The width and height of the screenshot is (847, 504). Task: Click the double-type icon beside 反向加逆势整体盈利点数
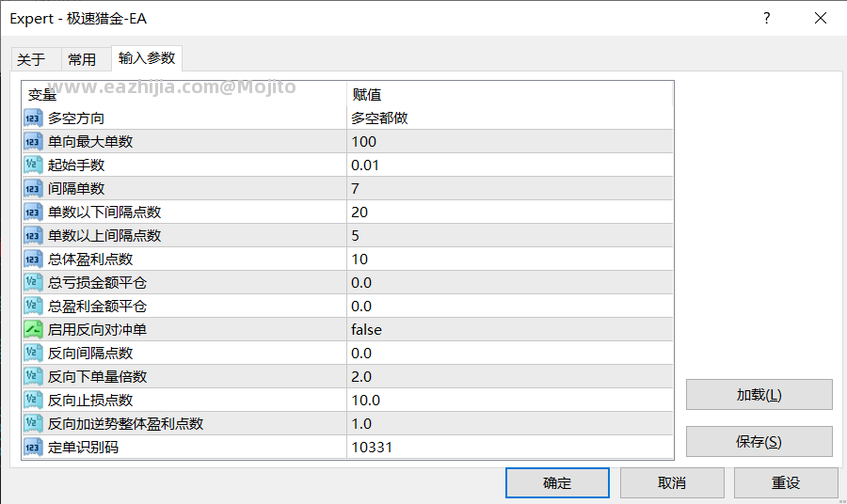coord(33,423)
